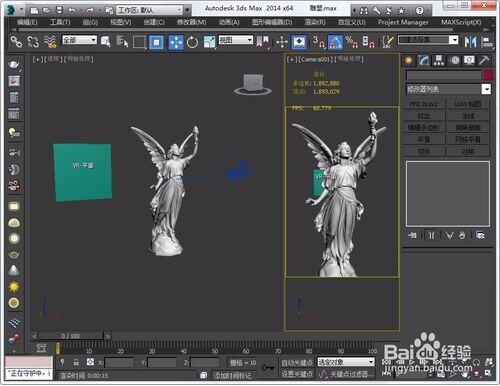Open the 工具(T) menu
This screenshot has height=386, width=500.
pos(60,22)
